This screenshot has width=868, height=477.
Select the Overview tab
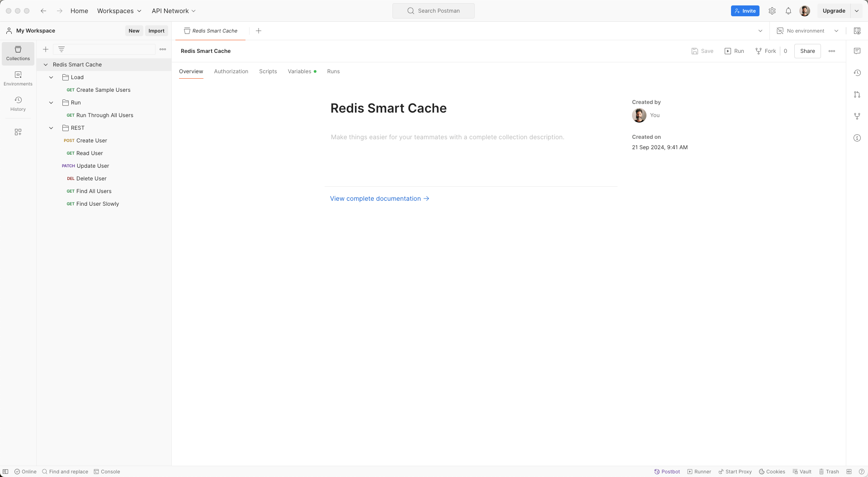point(191,71)
